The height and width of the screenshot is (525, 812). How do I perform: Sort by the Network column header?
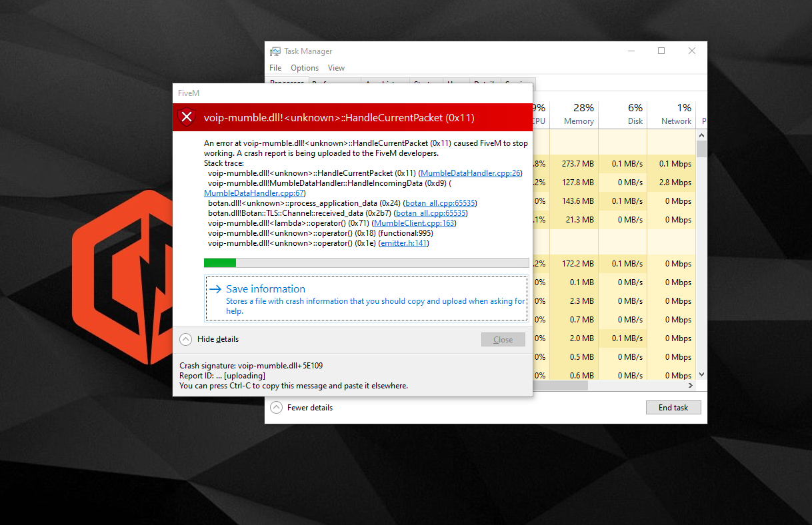pos(671,113)
